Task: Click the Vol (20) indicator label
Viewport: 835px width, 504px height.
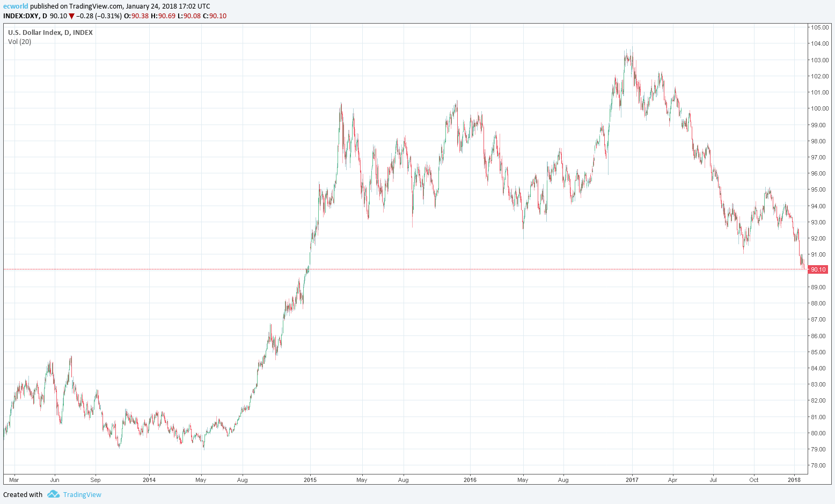Action: tap(19, 41)
